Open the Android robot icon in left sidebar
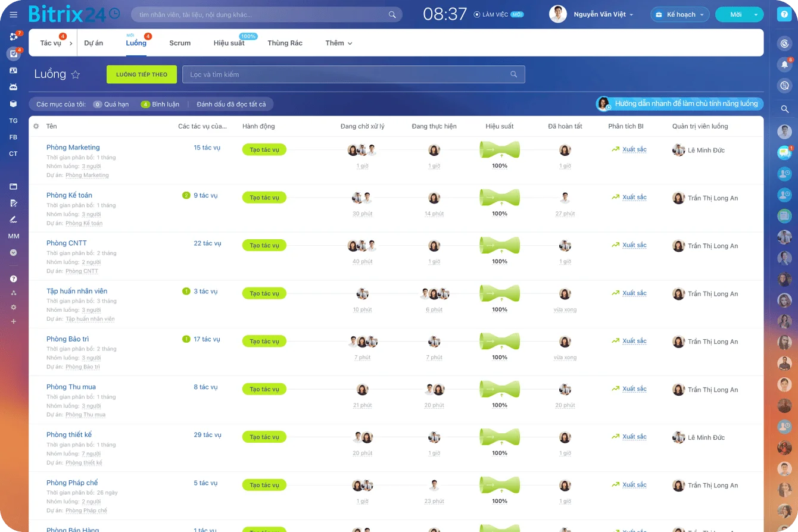 [13, 87]
